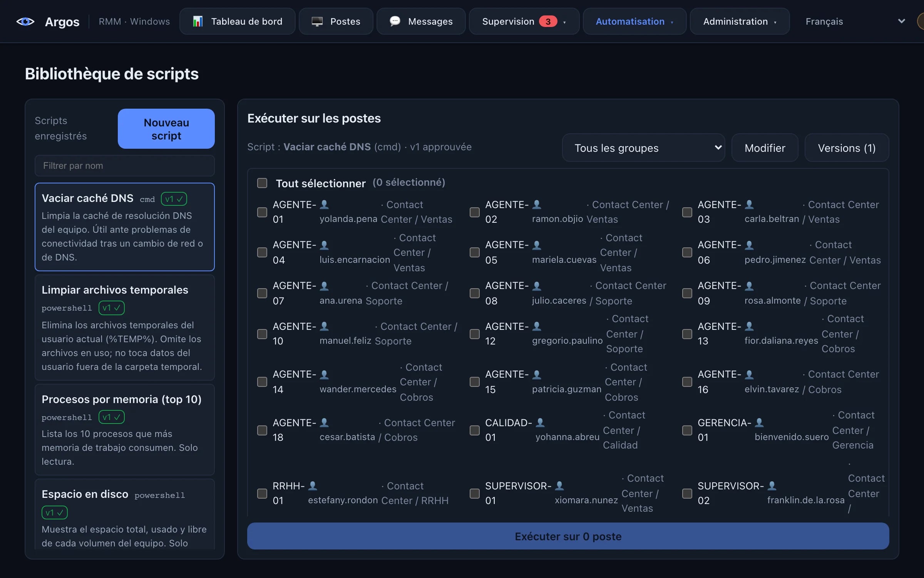Open the Postes page
The width and height of the screenshot is (924, 578).
pyautogui.click(x=336, y=22)
